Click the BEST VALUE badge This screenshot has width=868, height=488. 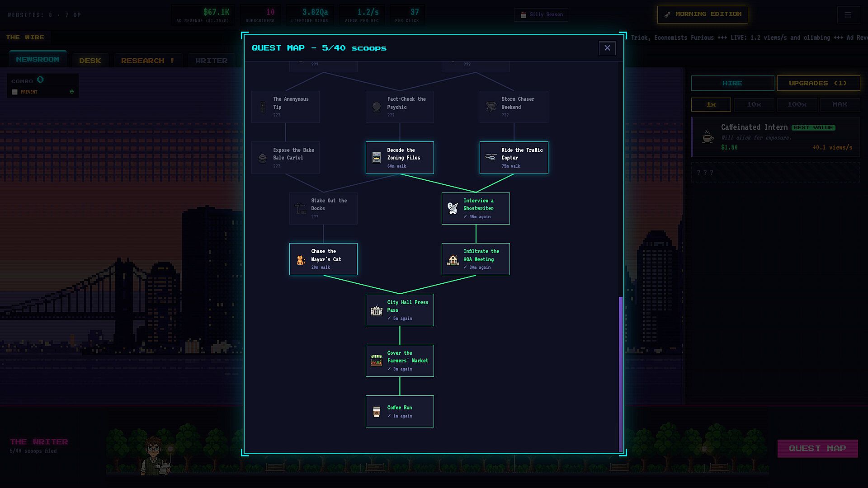click(813, 127)
